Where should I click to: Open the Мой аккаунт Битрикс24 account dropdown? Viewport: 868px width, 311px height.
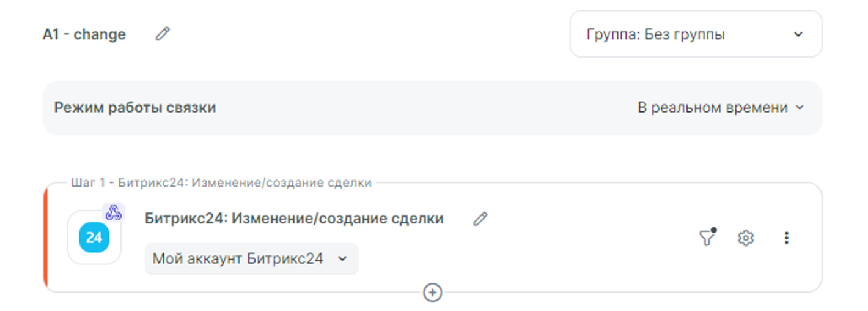[x=251, y=258]
